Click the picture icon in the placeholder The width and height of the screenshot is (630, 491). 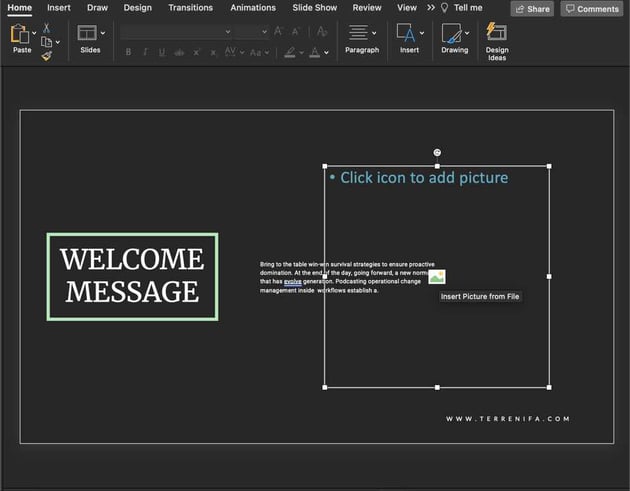pos(436,277)
